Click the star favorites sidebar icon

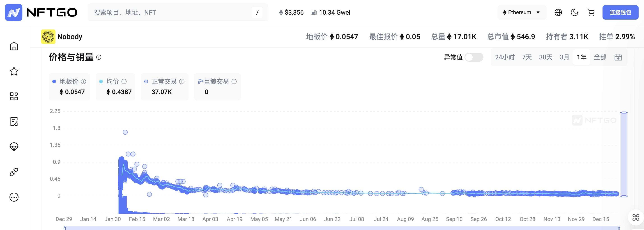point(14,71)
